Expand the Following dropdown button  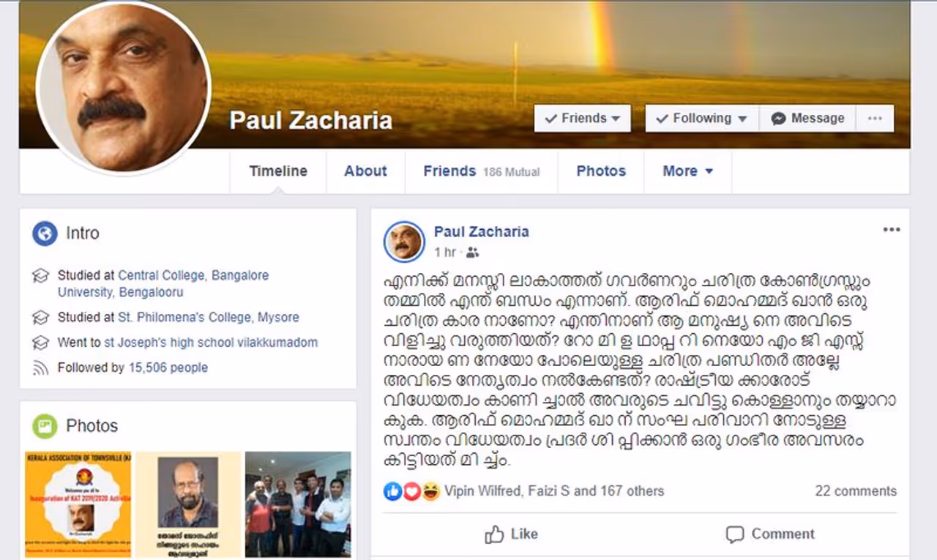pos(702,119)
